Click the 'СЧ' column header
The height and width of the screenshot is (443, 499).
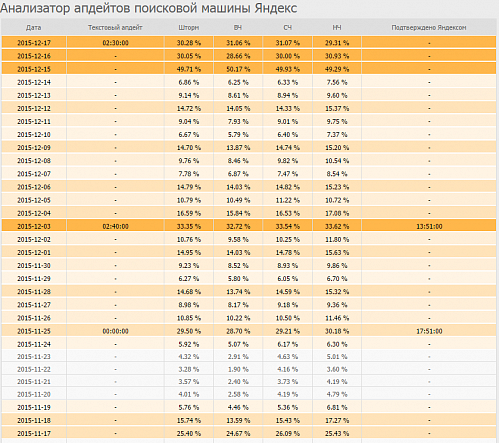click(288, 28)
